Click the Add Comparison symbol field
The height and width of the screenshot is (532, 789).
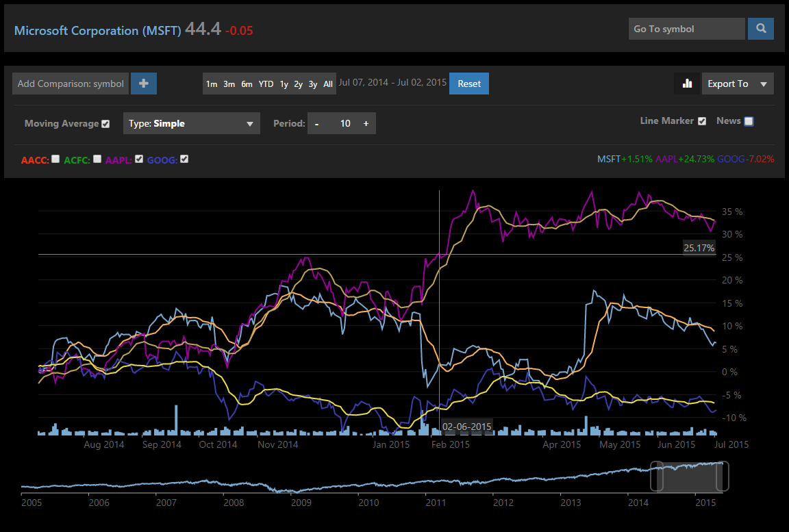tap(71, 84)
